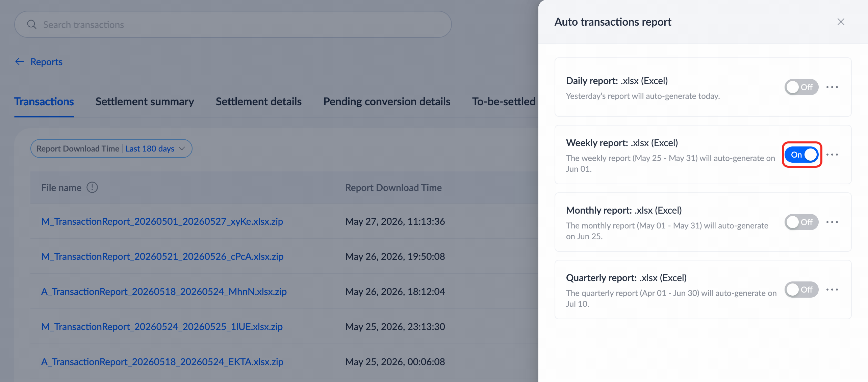The height and width of the screenshot is (382, 868).
Task: Click the text Yesterday's report will auto-generate today
Action: 643,96
